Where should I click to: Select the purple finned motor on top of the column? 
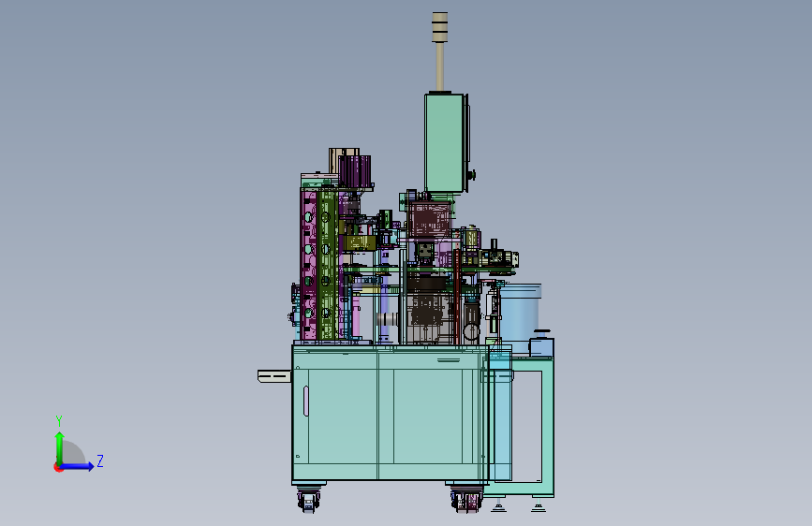[355, 171]
